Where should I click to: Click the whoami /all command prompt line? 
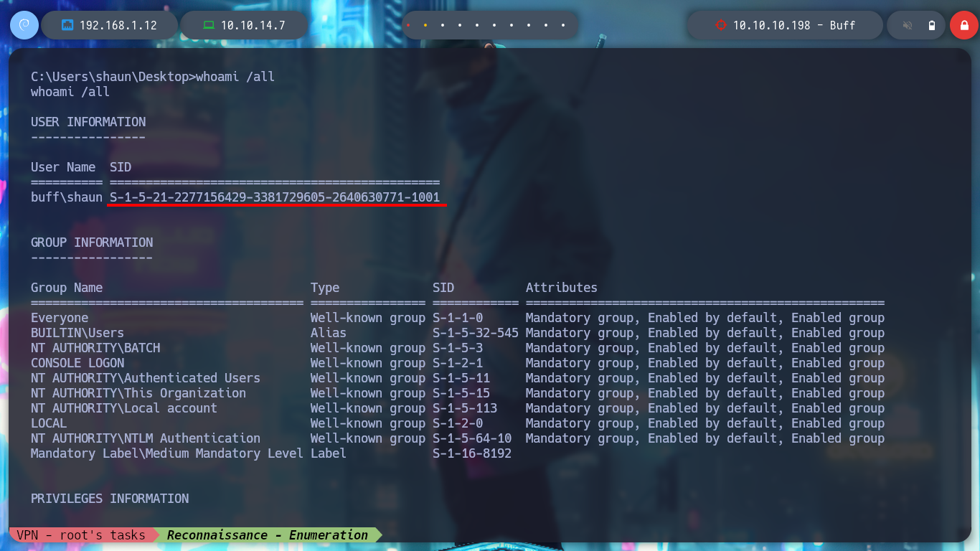[x=153, y=77]
